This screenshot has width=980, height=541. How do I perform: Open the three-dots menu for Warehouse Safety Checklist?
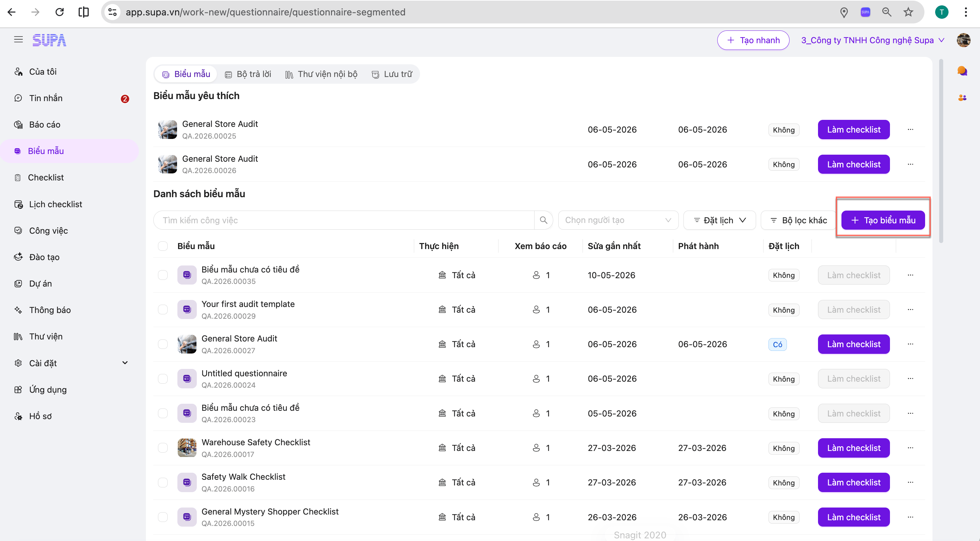910,448
